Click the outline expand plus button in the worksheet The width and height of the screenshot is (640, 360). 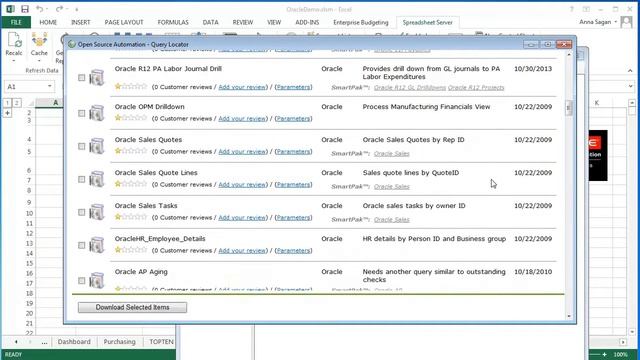7,113
